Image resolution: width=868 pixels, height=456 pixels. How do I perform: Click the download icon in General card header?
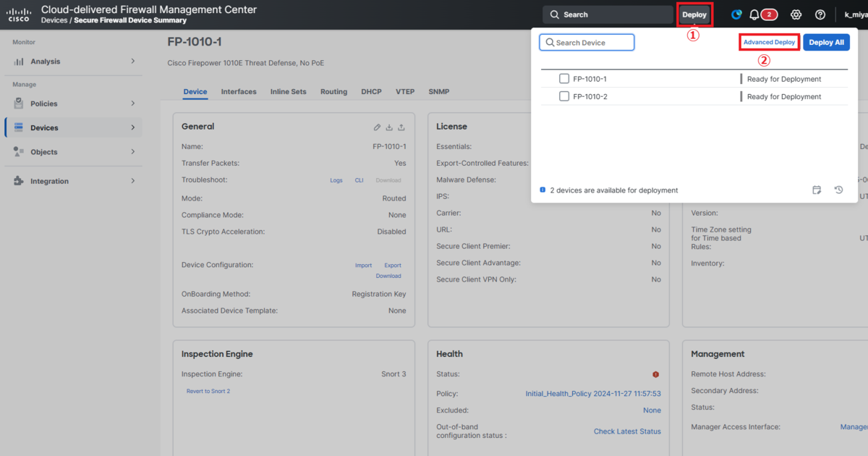click(x=389, y=127)
